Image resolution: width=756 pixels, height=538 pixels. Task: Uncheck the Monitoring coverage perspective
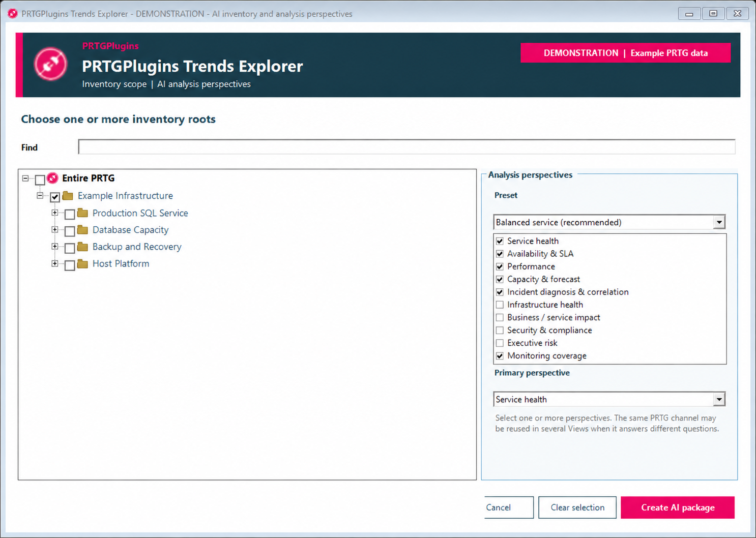[x=500, y=356]
